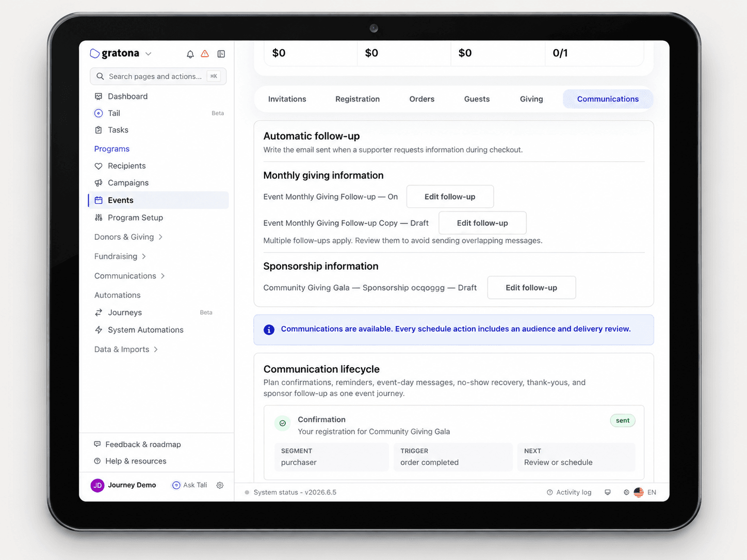Edit the Sponsorship information follow-up
747x560 pixels.
[531, 288]
